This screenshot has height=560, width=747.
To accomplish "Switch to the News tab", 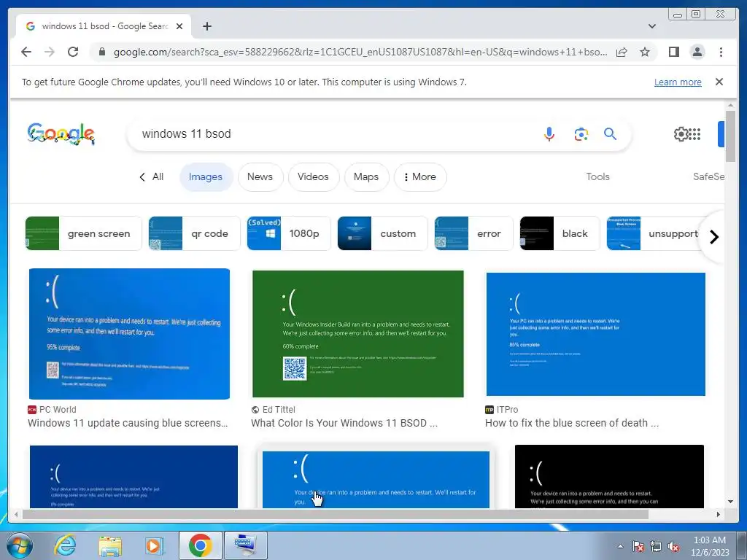I will click(260, 176).
